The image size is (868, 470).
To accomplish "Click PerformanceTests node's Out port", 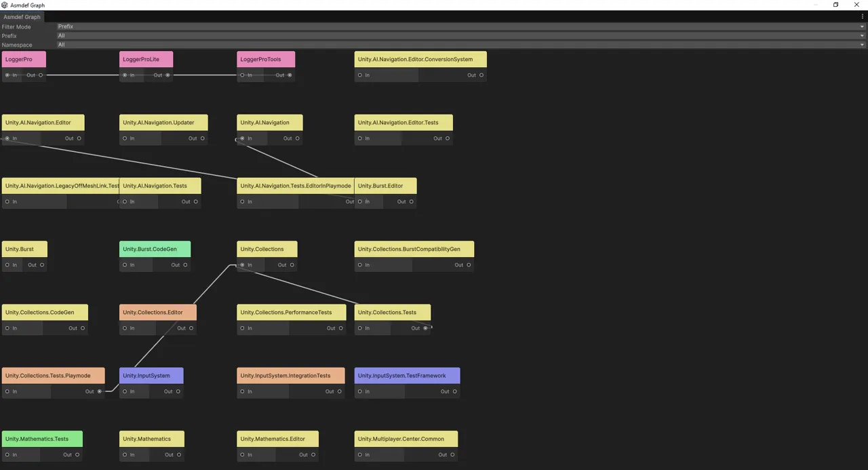I will 341,328.
